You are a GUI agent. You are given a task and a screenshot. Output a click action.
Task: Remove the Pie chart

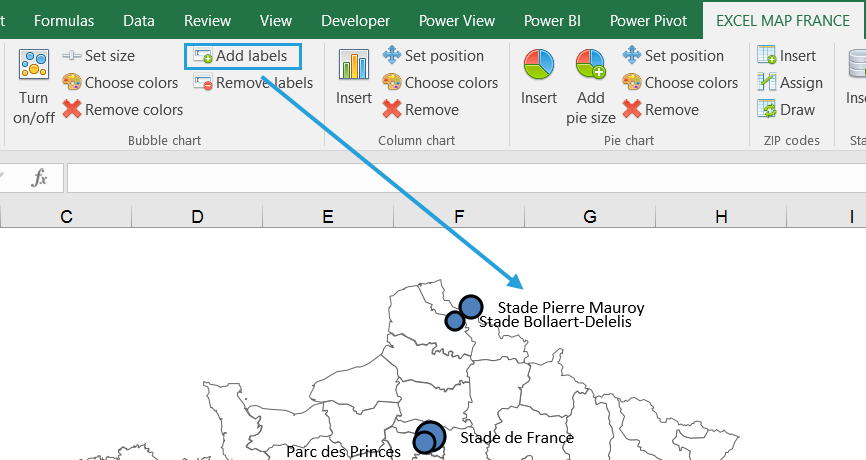tap(661, 110)
